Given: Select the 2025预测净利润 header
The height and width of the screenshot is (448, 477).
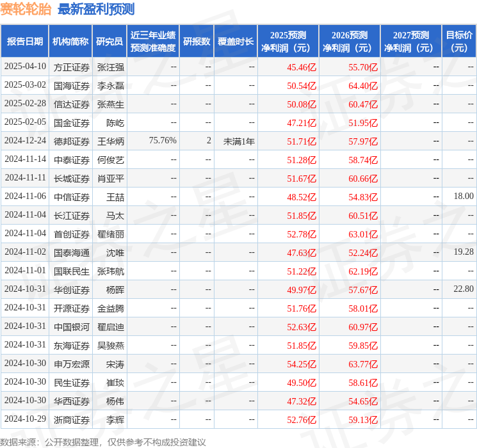Looking at the screenshot, I should click(288, 42).
